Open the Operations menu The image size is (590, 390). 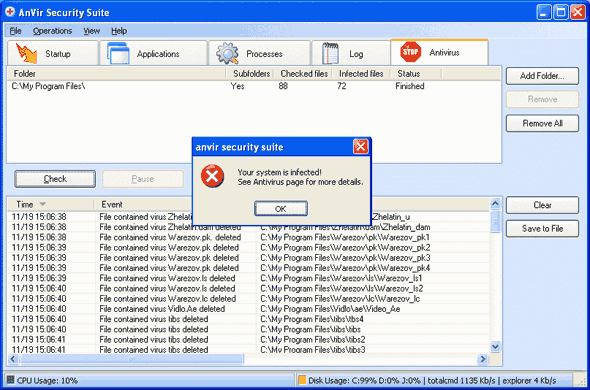tap(52, 31)
